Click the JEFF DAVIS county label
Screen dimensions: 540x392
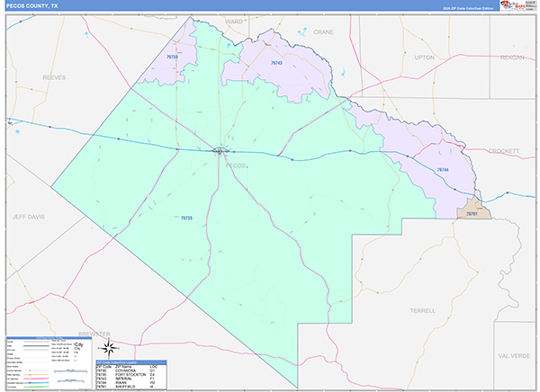click(x=29, y=217)
